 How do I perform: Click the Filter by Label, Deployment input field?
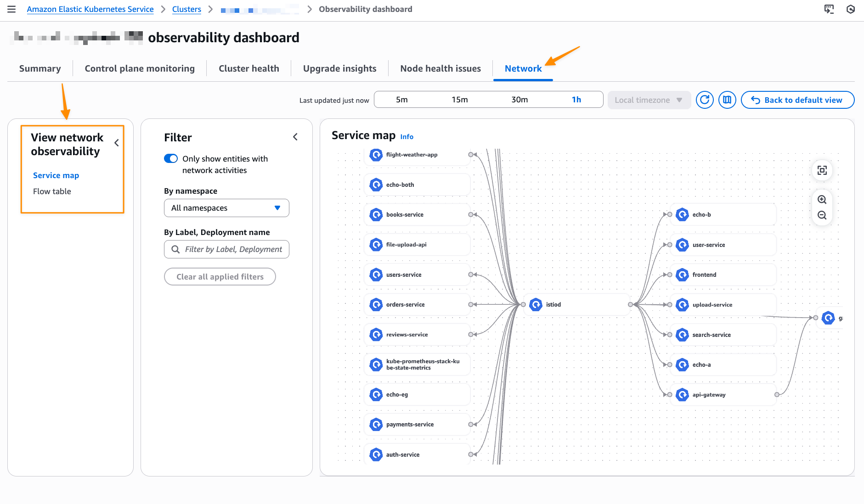tap(226, 249)
